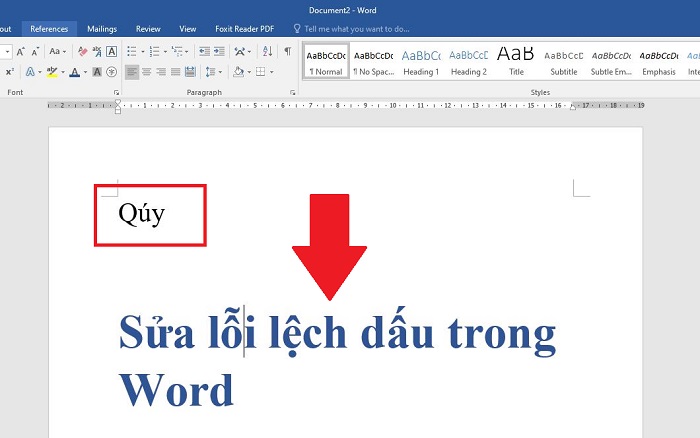Expand the Multilevel List dropdown arrow
The height and width of the screenshot is (438, 700).
point(187,52)
